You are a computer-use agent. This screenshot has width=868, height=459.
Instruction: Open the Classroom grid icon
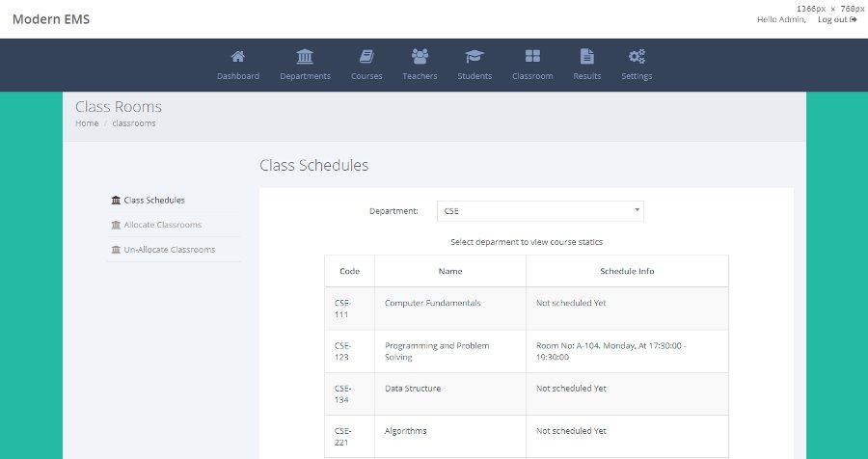(x=532, y=56)
